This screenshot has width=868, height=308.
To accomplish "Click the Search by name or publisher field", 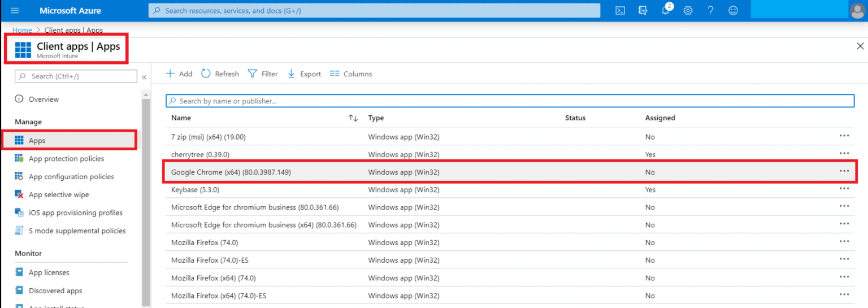I will 510,101.
